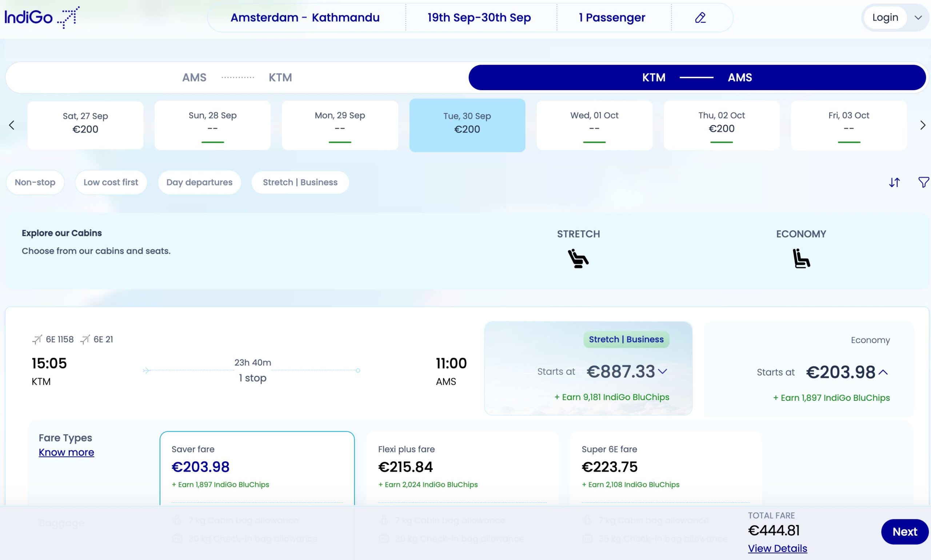Show next dates with right arrow
The width and height of the screenshot is (931, 560).
coord(922,125)
